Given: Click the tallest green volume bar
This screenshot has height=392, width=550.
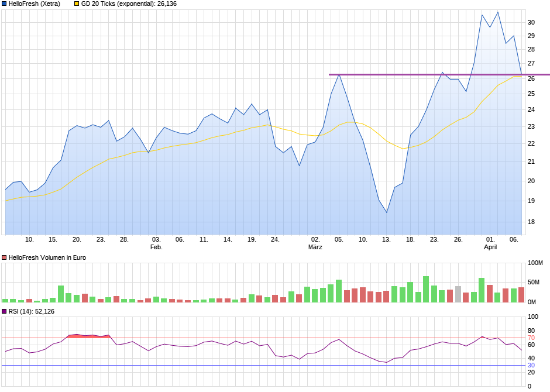Looking at the screenshot, I should 426,289.
